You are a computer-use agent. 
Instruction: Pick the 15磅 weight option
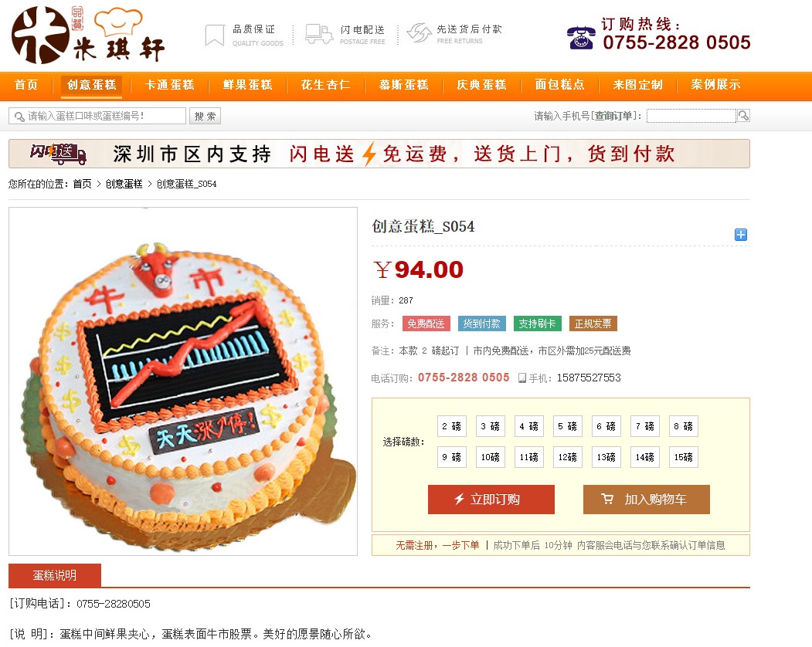point(683,456)
